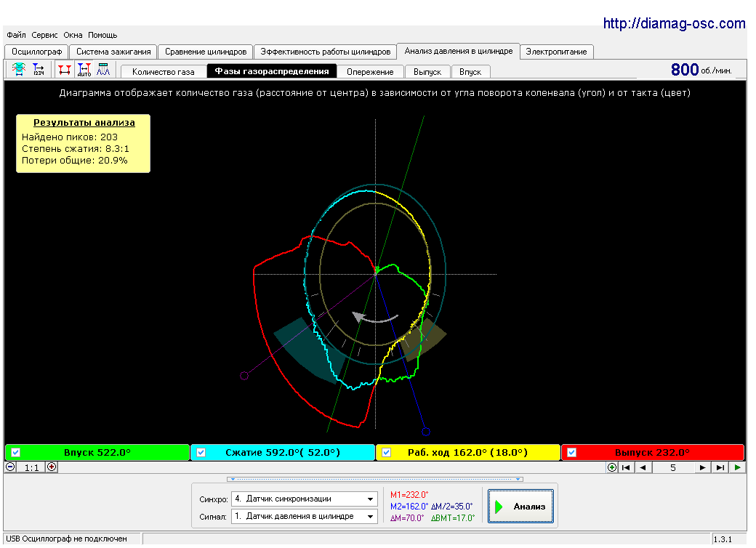Switch to the Осциллограф tab
The width and height of the screenshot is (756, 548).
point(36,52)
